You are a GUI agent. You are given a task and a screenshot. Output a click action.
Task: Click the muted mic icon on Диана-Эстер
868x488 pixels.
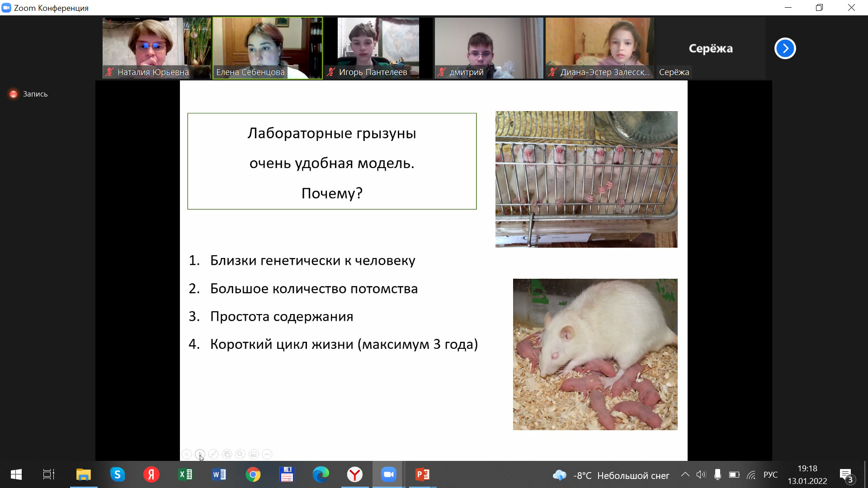pos(552,72)
